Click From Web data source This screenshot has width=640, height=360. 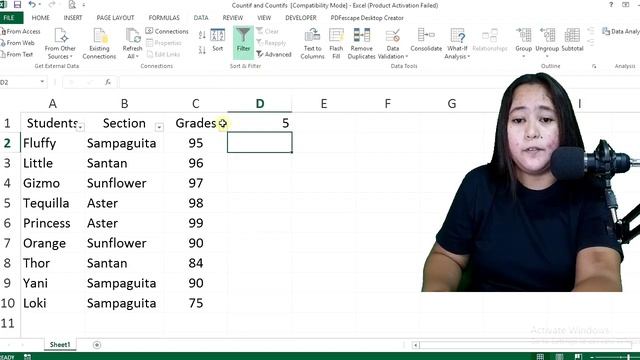[18, 43]
